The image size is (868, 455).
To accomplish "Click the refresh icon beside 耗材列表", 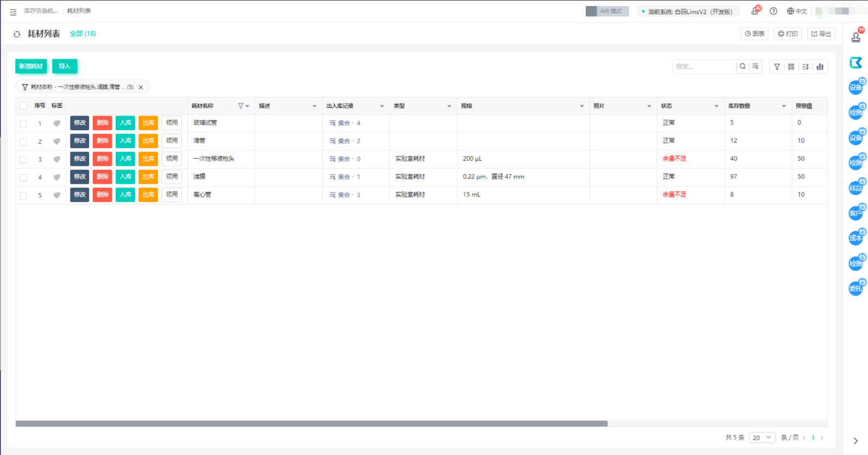I will pos(17,34).
